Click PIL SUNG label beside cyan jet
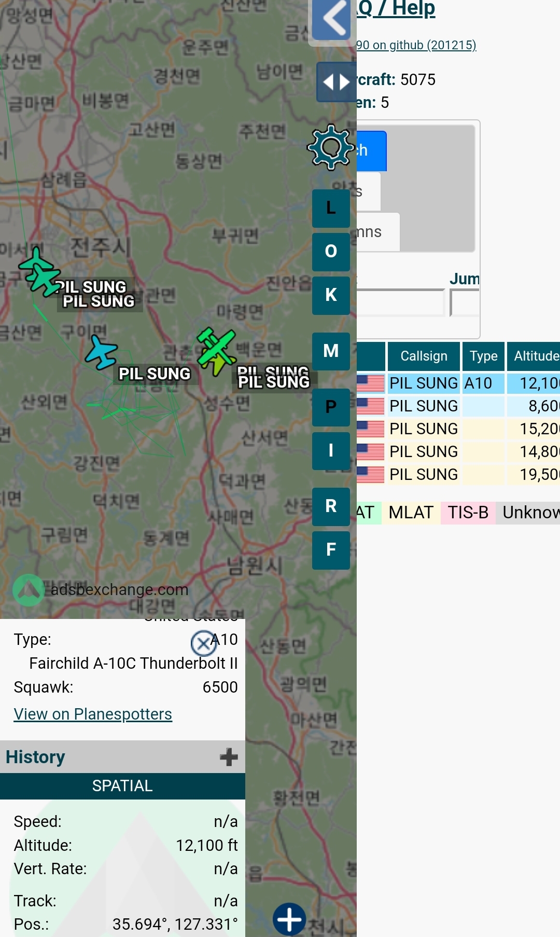 tap(155, 374)
